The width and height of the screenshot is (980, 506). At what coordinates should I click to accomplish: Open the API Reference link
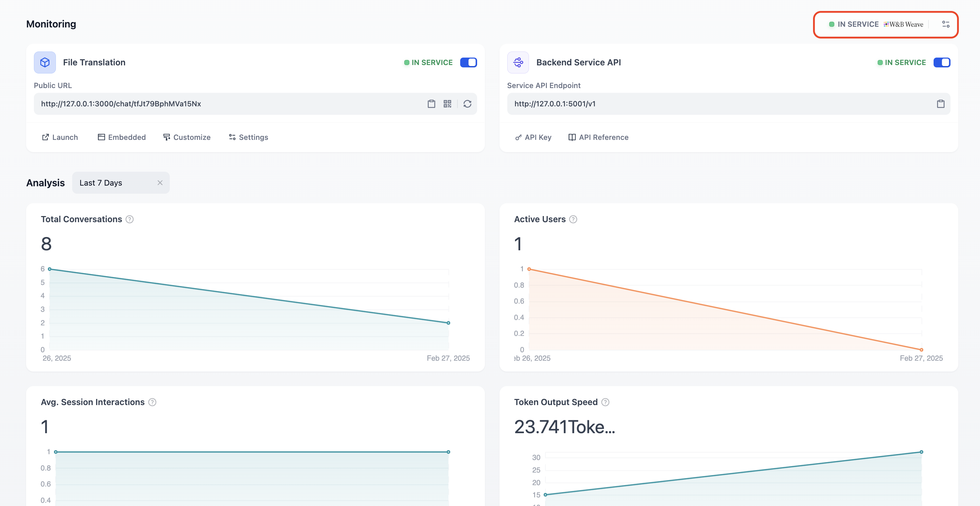coord(598,137)
